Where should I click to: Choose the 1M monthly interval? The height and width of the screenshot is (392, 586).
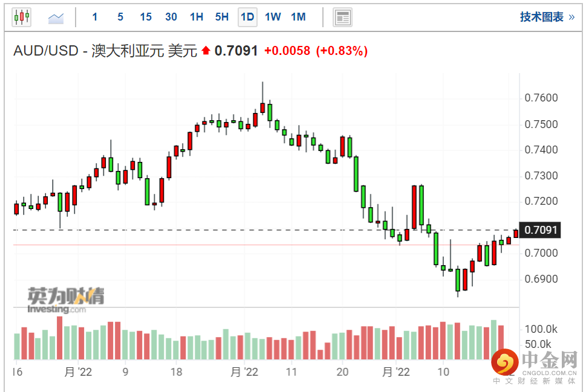point(298,17)
